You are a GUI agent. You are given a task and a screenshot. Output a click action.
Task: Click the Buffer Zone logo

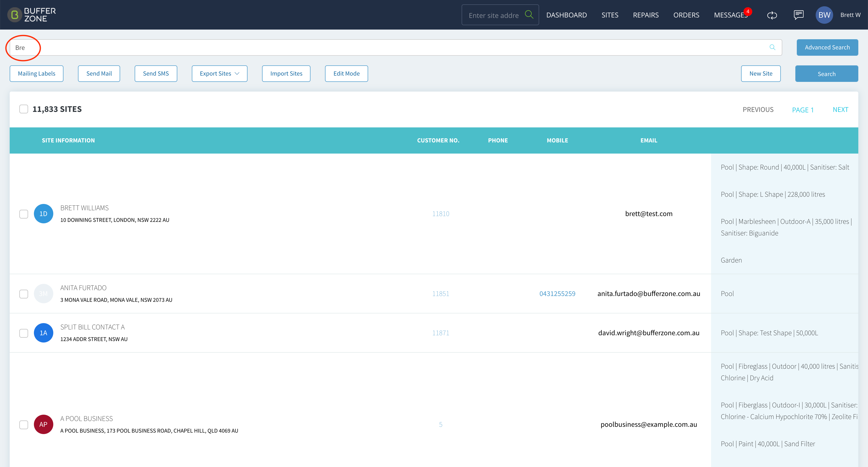point(32,15)
